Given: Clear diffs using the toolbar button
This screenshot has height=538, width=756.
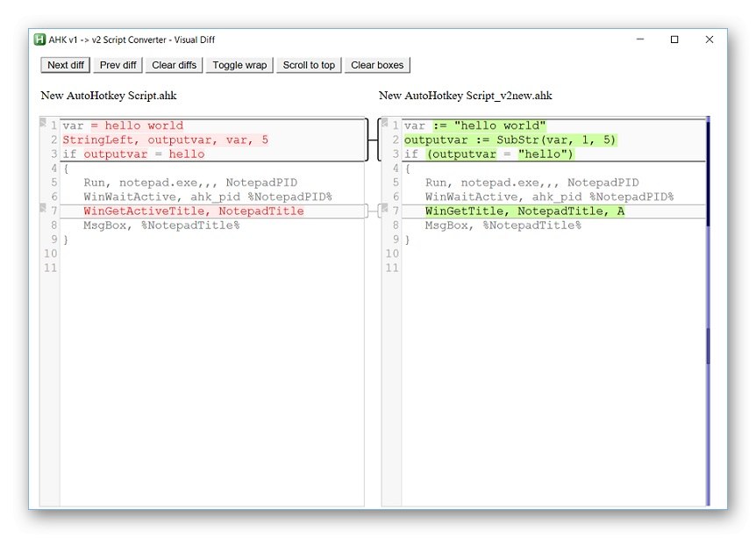Looking at the screenshot, I should (174, 65).
